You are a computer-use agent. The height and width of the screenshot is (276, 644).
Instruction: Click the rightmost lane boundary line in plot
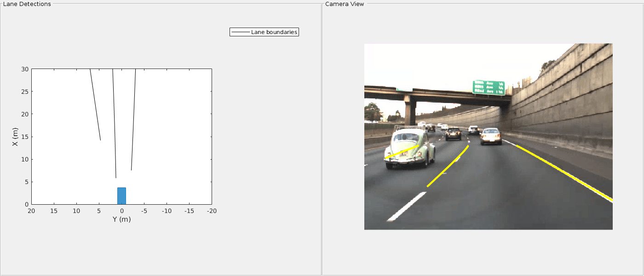(x=133, y=120)
